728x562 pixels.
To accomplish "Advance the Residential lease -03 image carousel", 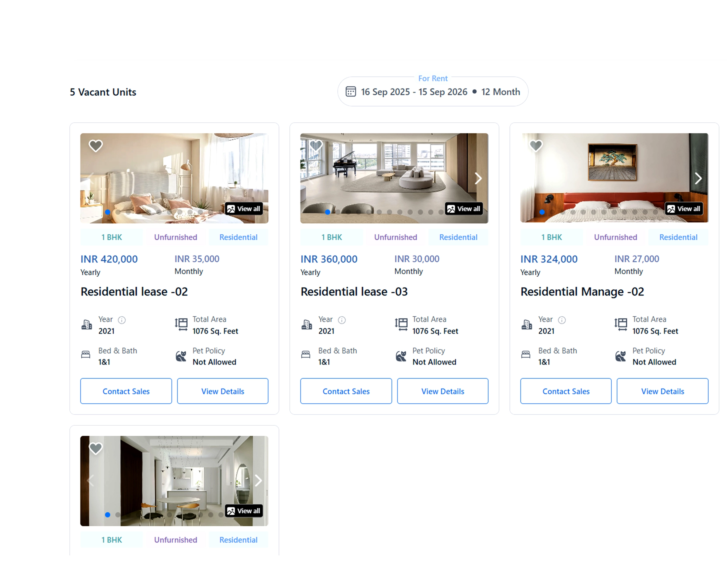I will (x=478, y=179).
